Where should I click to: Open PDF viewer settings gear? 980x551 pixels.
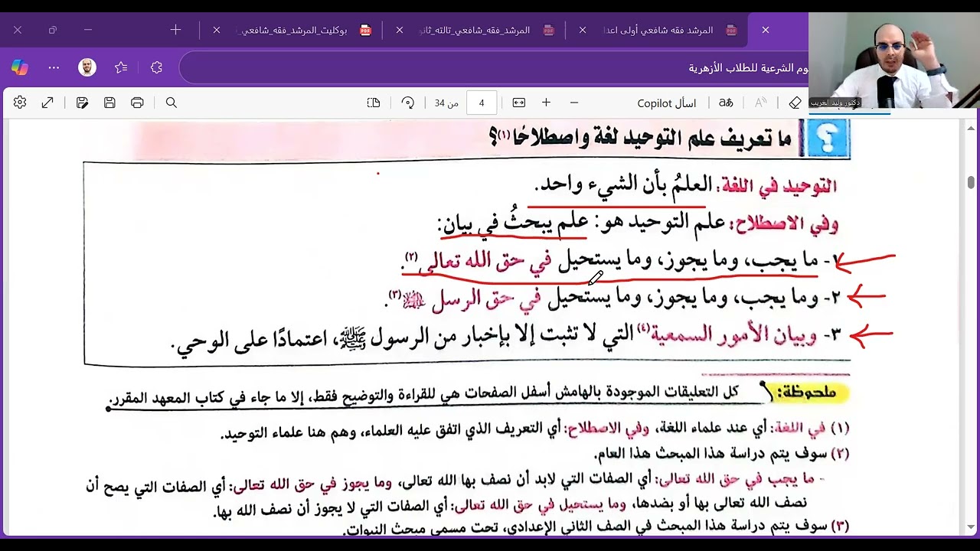pos(20,103)
